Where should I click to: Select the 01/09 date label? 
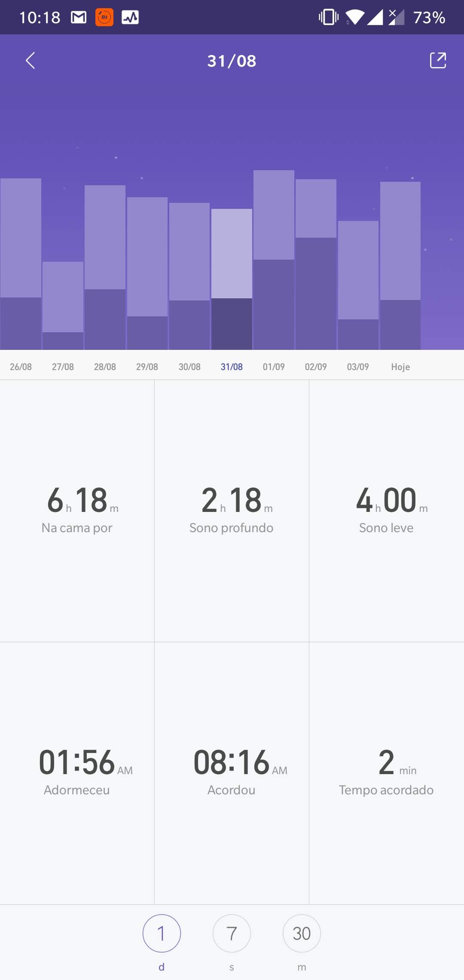(x=274, y=367)
